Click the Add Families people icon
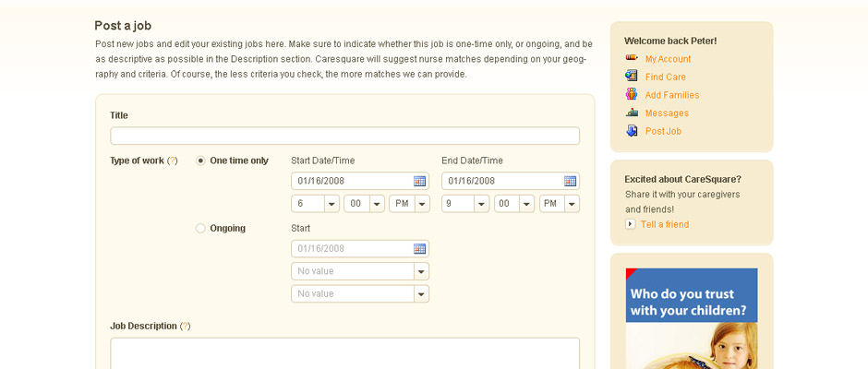The image size is (868, 369). tap(632, 94)
